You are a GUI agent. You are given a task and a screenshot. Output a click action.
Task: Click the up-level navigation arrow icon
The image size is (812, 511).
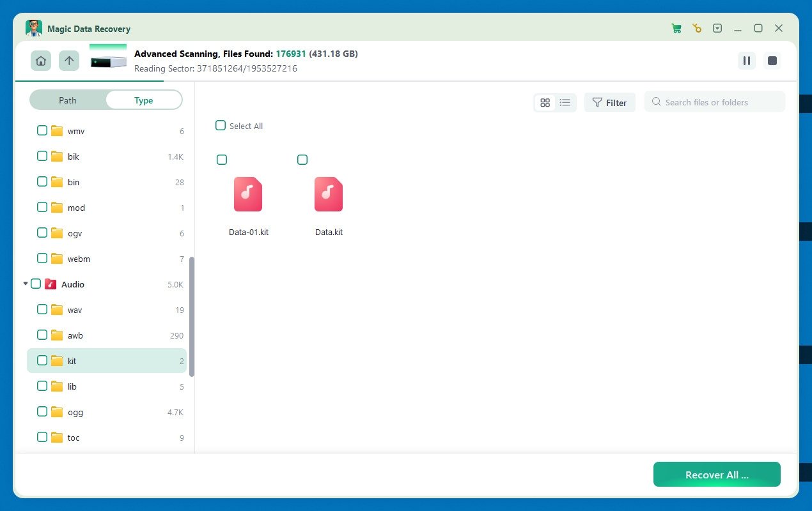[x=68, y=60]
